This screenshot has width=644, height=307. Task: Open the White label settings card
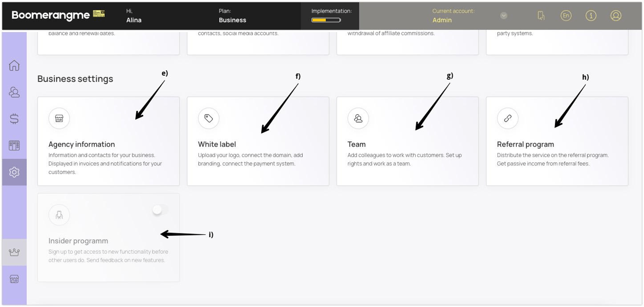pos(258,141)
